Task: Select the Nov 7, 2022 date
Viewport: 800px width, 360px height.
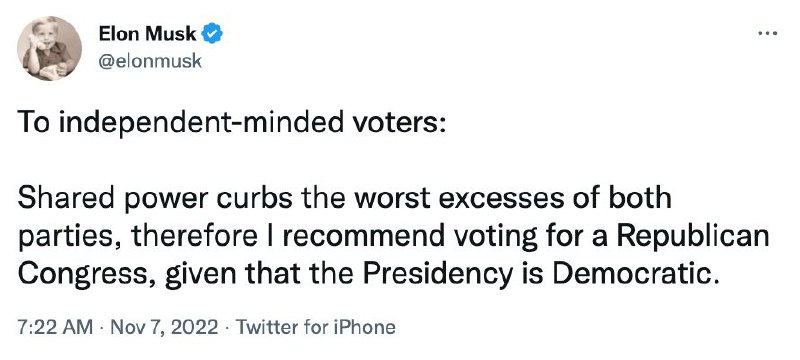Action: click(164, 327)
